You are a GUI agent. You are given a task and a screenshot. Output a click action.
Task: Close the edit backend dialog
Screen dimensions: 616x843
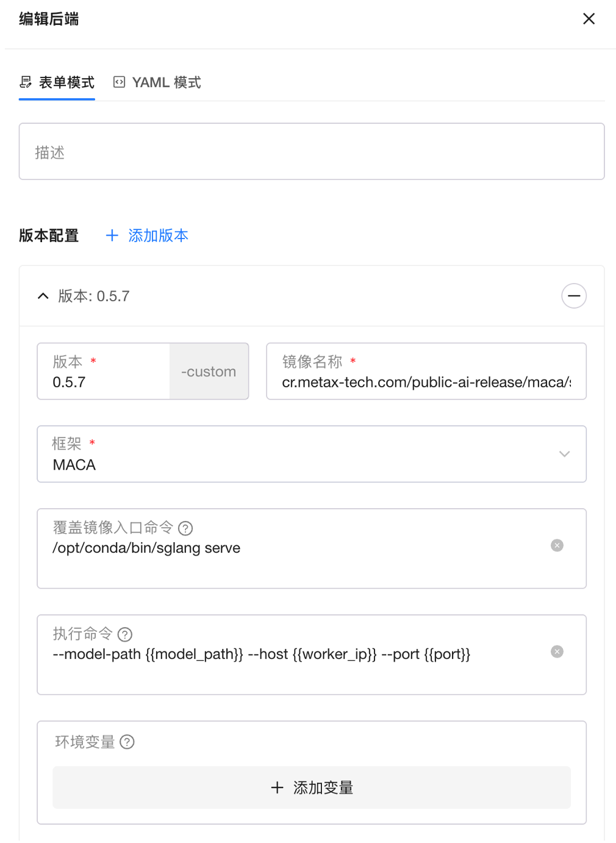[x=589, y=19]
